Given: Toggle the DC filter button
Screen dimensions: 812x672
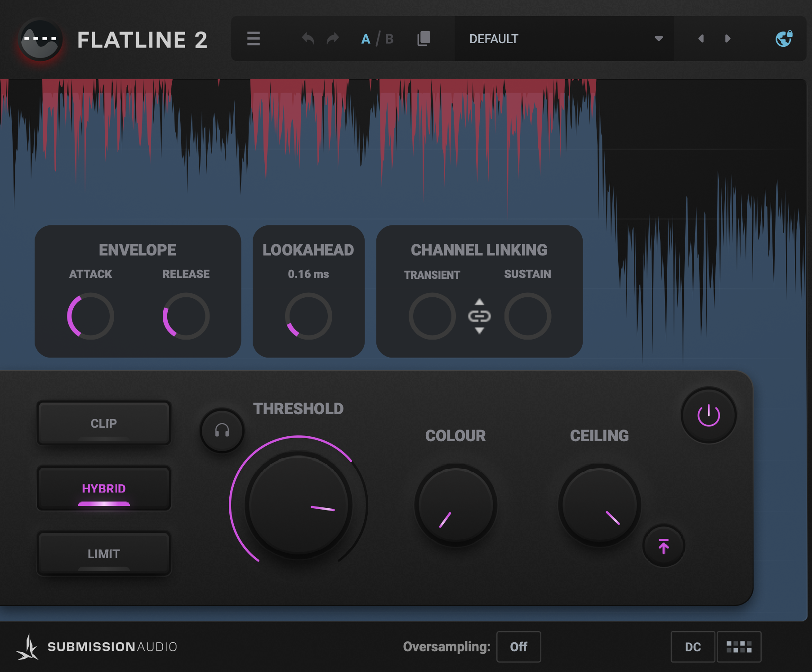Looking at the screenshot, I should (692, 647).
